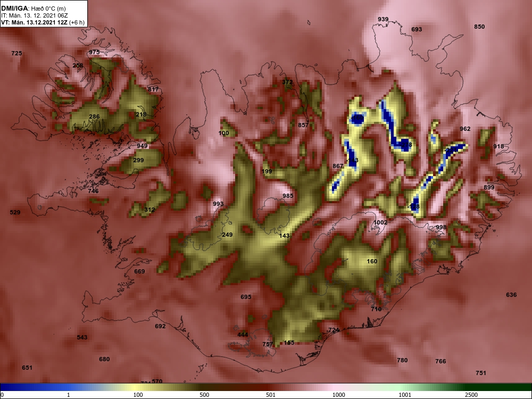
Task: Click the '500' label on the color scale
Action: point(205,395)
